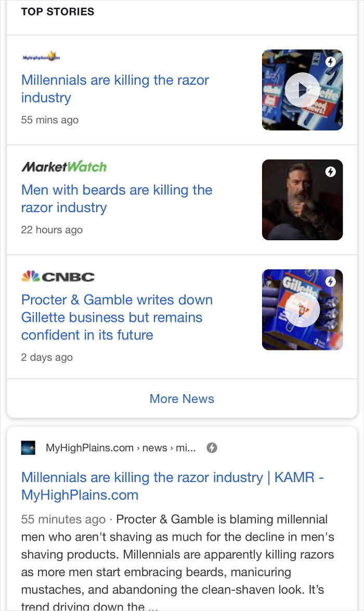Click the More News link
The image size is (364, 611).
click(181, 398)
